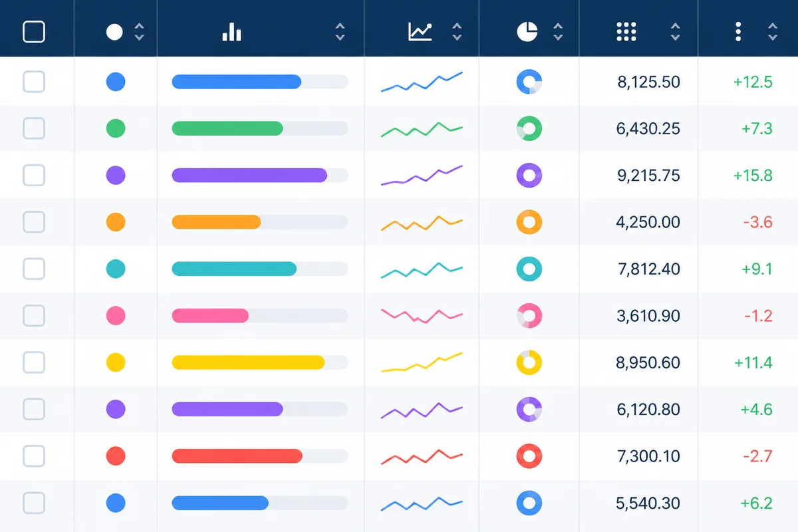Click the value 8,950.60

[648, 363]
